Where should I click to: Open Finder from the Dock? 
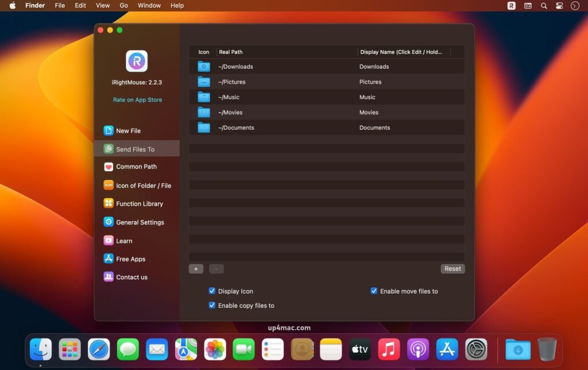(x=40, y=349)
